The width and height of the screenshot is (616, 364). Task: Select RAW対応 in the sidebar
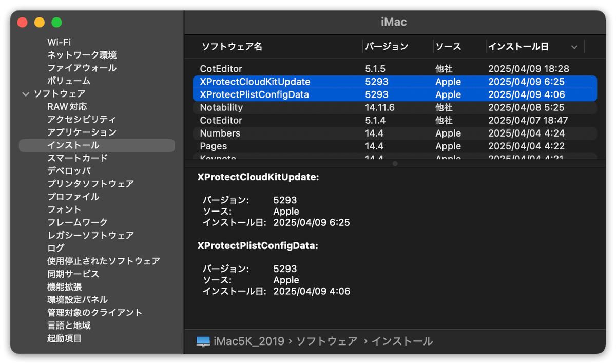click(67, 107)
